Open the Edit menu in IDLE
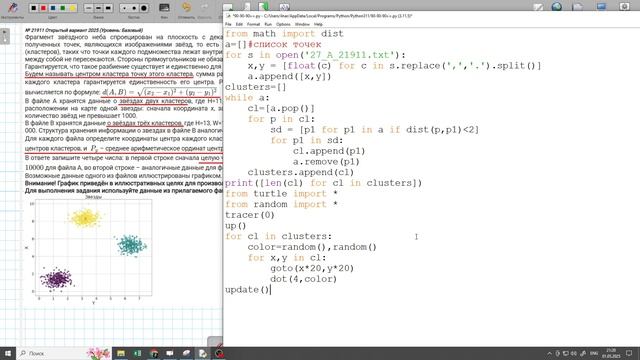 pyautogui.click(x=239, y=24)
